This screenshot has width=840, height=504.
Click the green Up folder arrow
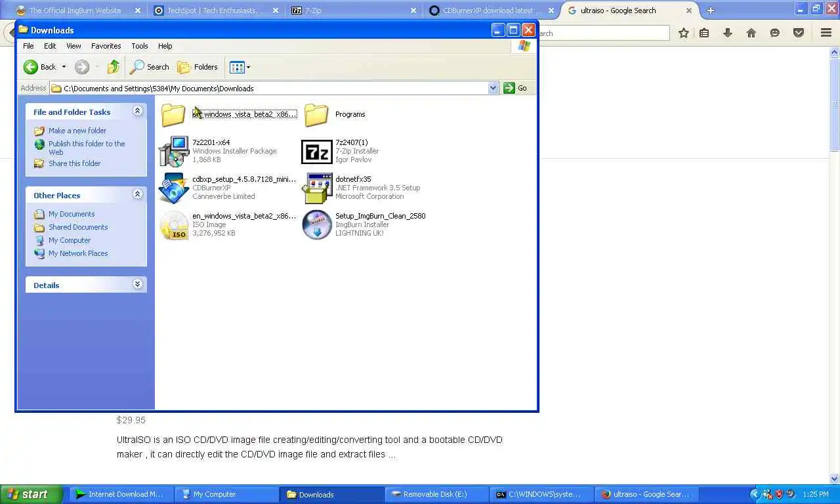pos(113,67)
